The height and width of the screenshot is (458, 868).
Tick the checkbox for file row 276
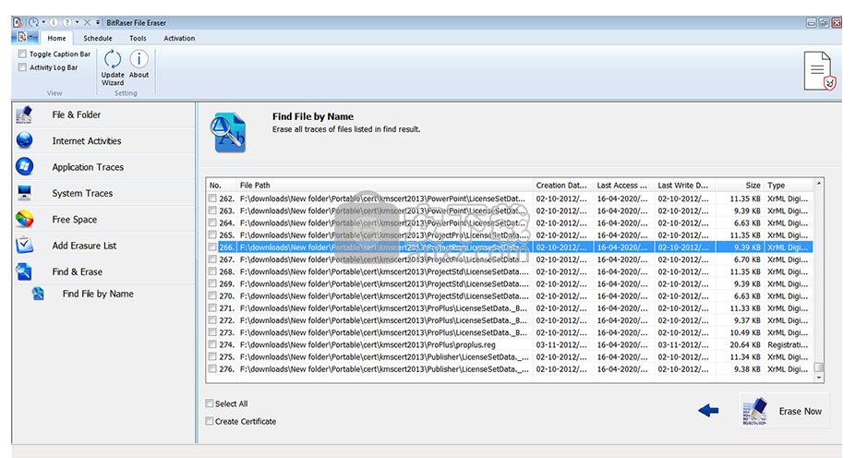click(212, 368)
